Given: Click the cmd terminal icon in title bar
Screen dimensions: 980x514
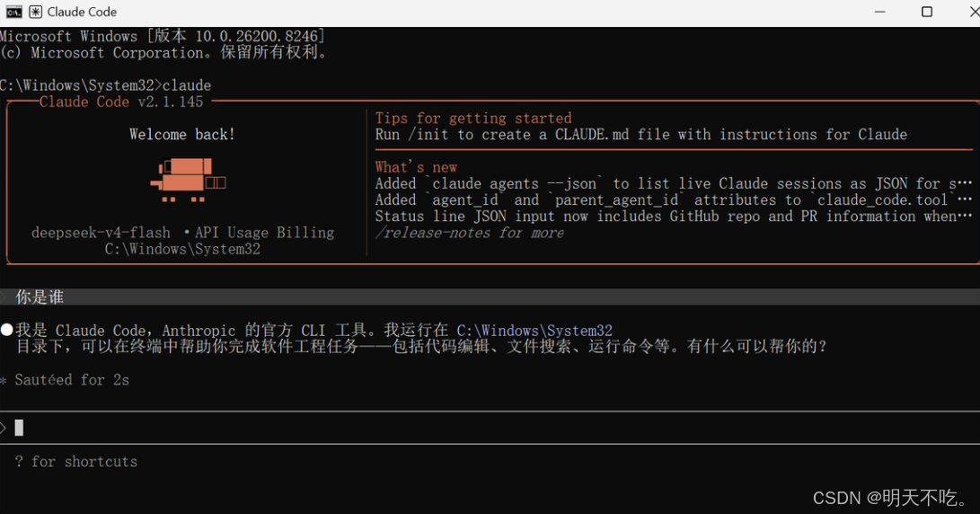Looking at the screenshot, I should (13, 12).
